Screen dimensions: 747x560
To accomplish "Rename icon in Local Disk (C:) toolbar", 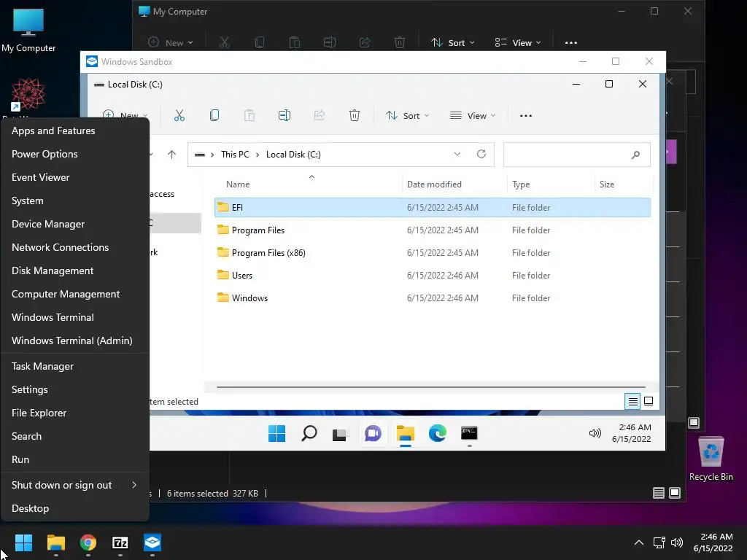I will point(285,115).
